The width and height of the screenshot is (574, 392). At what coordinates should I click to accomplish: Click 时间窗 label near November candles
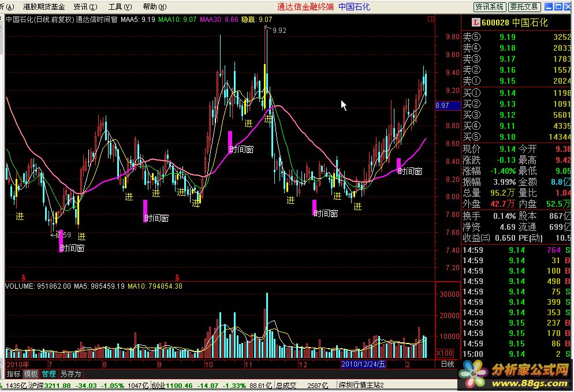point(241,150)
